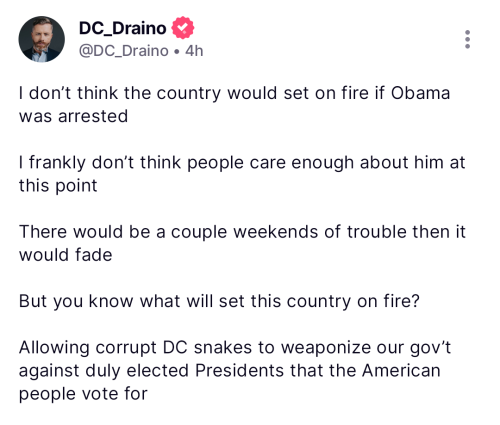Click the DC_Draino display name

(122, 28)
